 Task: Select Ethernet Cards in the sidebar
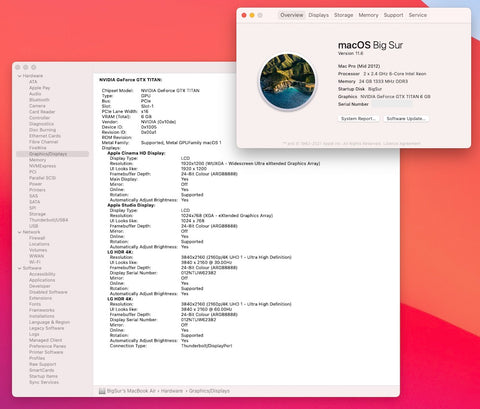pos(45,136)
